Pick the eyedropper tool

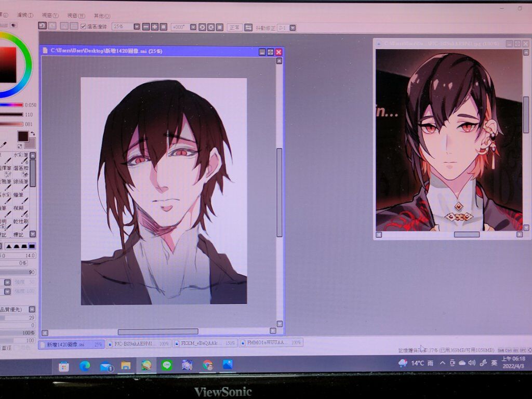4,145
